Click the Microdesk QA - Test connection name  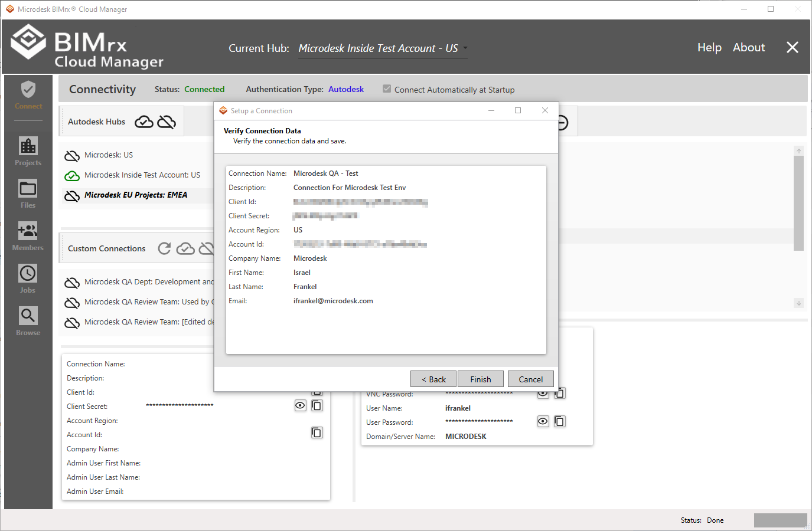(x=326, y=173)
